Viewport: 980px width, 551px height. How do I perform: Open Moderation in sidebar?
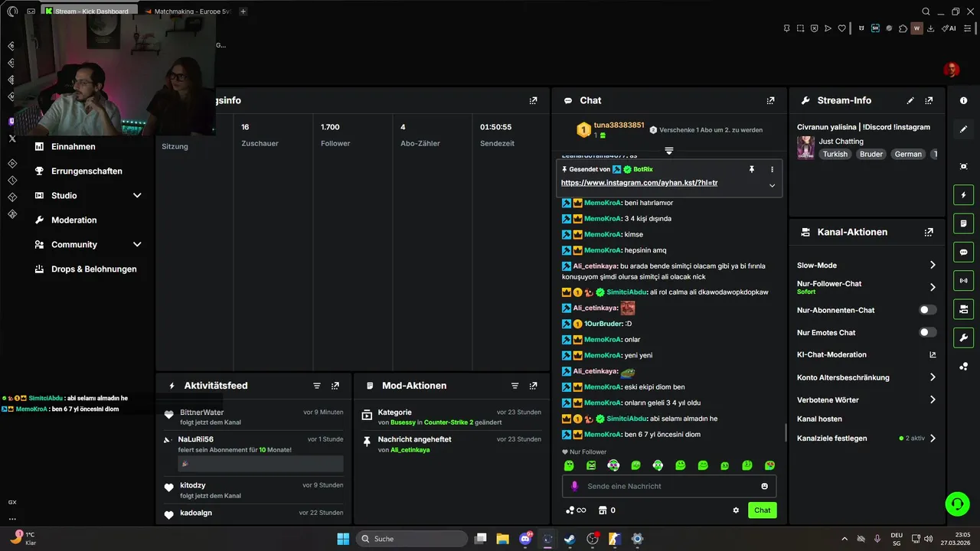point(74,220)
